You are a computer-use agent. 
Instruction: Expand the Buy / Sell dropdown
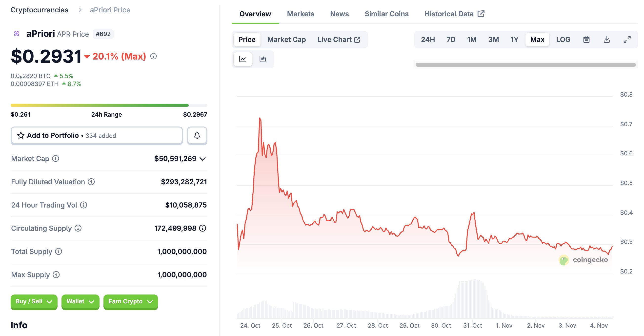pos(34,301)
